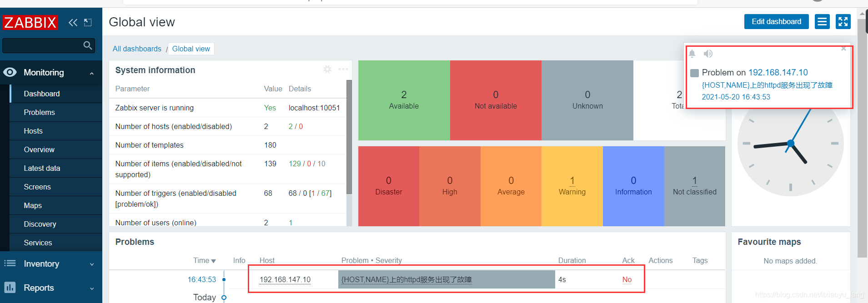Click the Information severity tile
868x303 pixels.
coord(633,186)
